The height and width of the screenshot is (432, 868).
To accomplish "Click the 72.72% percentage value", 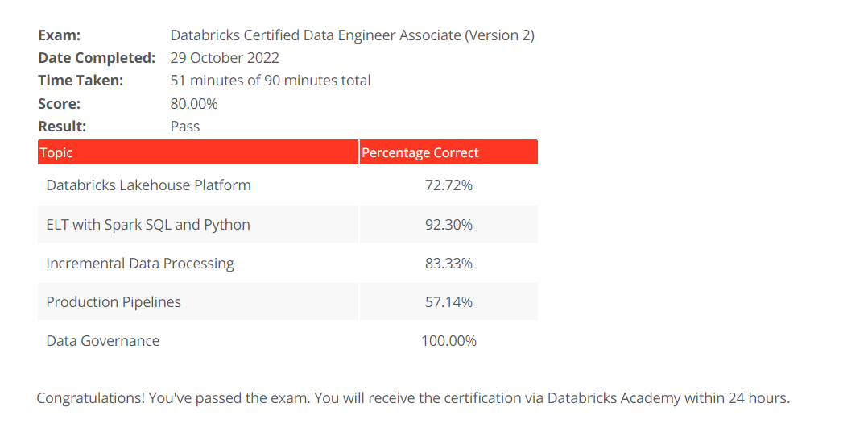I will 448,185.
